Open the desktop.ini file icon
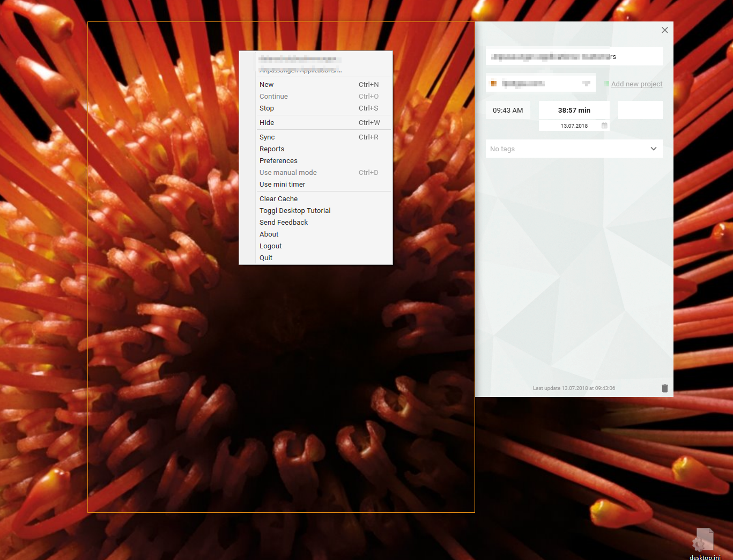This screenshot has width=733, height=560. [705, 544]
